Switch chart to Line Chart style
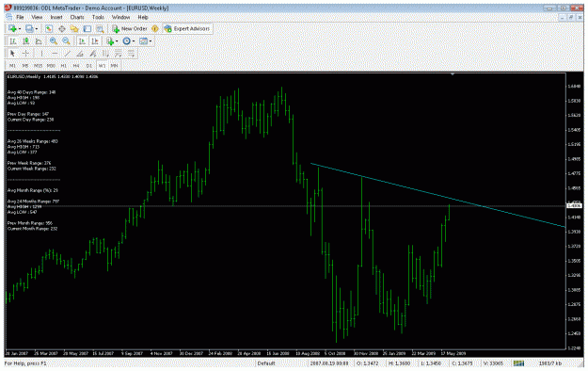Viewport: 588px width, 371px height. pyautogui.click(x=39, y=41)
